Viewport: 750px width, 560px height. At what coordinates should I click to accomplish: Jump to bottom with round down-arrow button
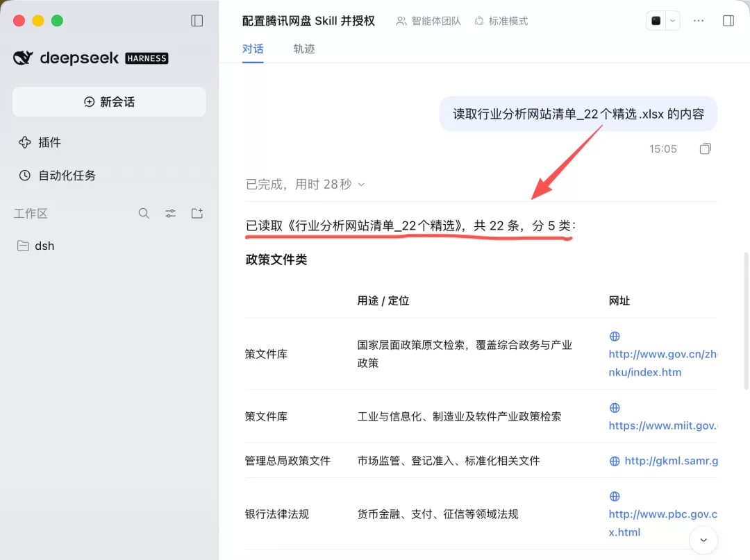[x=703, y=540]
